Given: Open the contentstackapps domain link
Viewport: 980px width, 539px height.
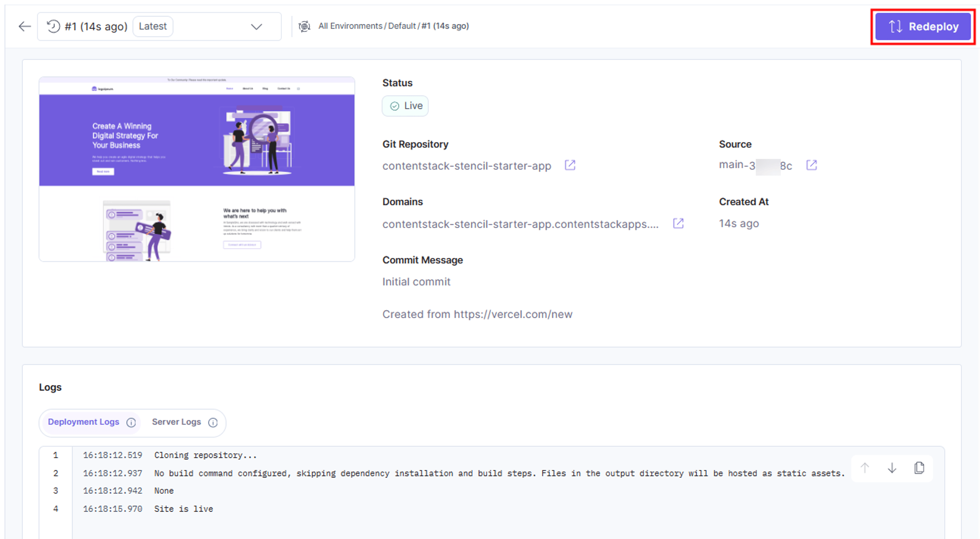Looking at the screenshot, I should (520, 224).
